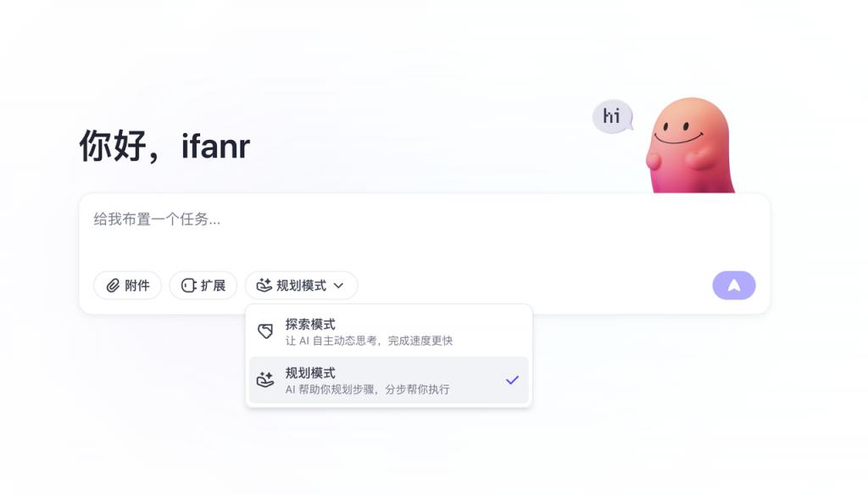Viewport: 868px width, 495px height.
Task: Click the 扩展 extension plug icon
Action: click(x=189, y=286)
